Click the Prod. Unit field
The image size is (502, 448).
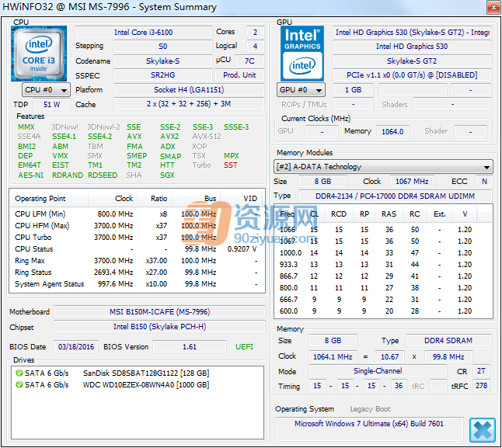tap(239, 75)
